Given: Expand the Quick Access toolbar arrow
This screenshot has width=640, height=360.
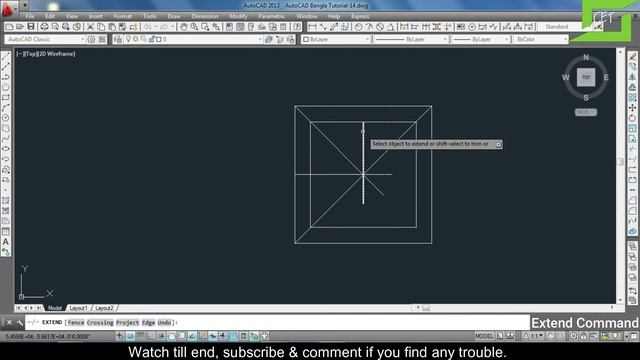Looking at the screenshot, I should click(24, 6).
